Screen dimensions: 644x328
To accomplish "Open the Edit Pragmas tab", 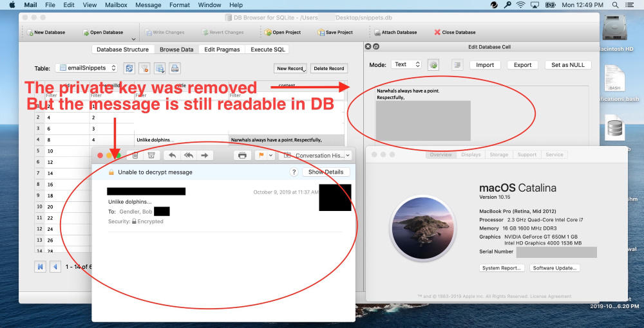I will tap(222, 49).
